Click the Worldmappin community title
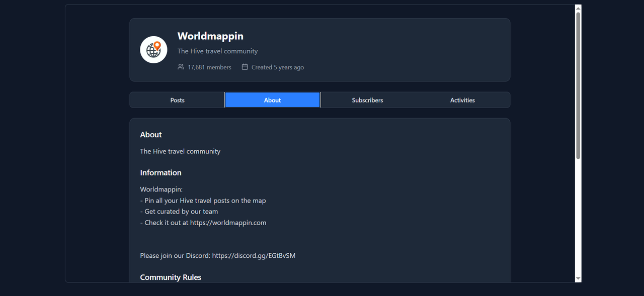The width and height of the screenshot is (644, 296). [x=210, y=36]
